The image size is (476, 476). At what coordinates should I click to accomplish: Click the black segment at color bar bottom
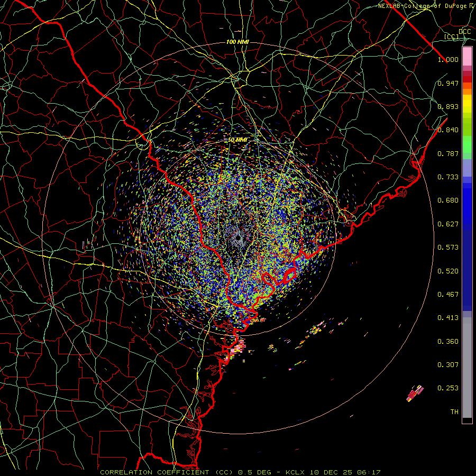pyautogui.click(x=467, y=420)
